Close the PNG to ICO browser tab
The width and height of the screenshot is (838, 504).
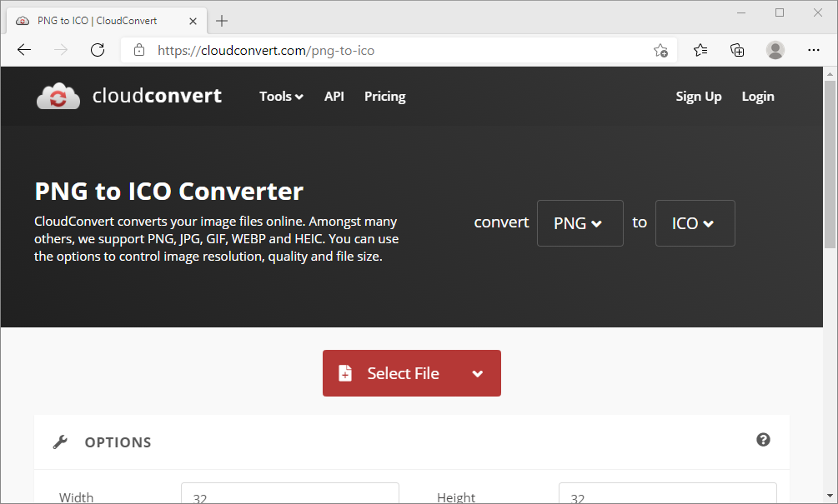(x=193, y=21)
